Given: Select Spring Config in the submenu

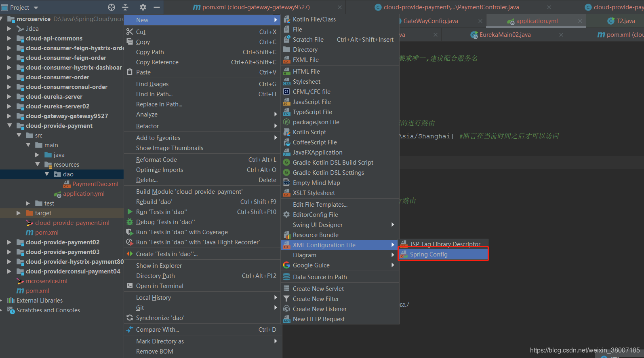Looking at the screenshot, I should pos(443,254).
